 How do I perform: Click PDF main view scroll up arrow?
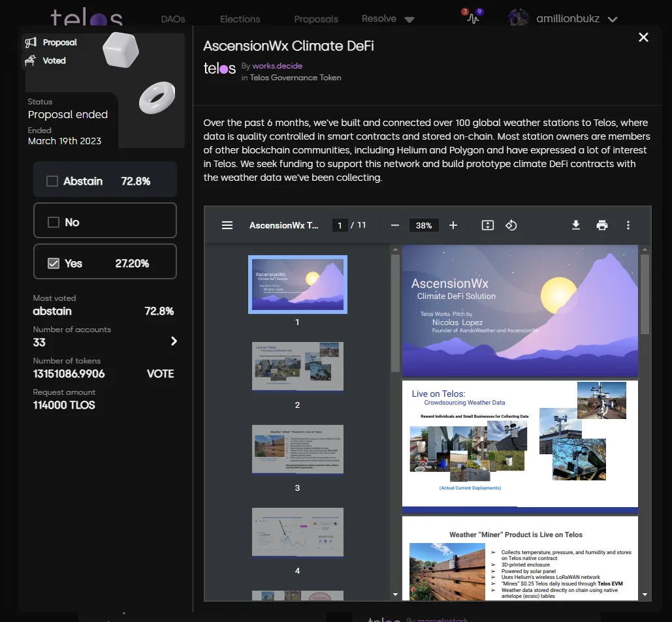coord(645,249)
